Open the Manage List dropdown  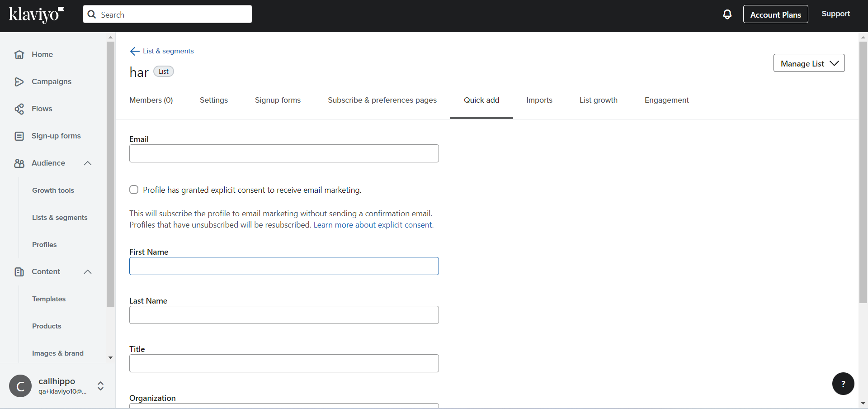click(x=809, y=63)
